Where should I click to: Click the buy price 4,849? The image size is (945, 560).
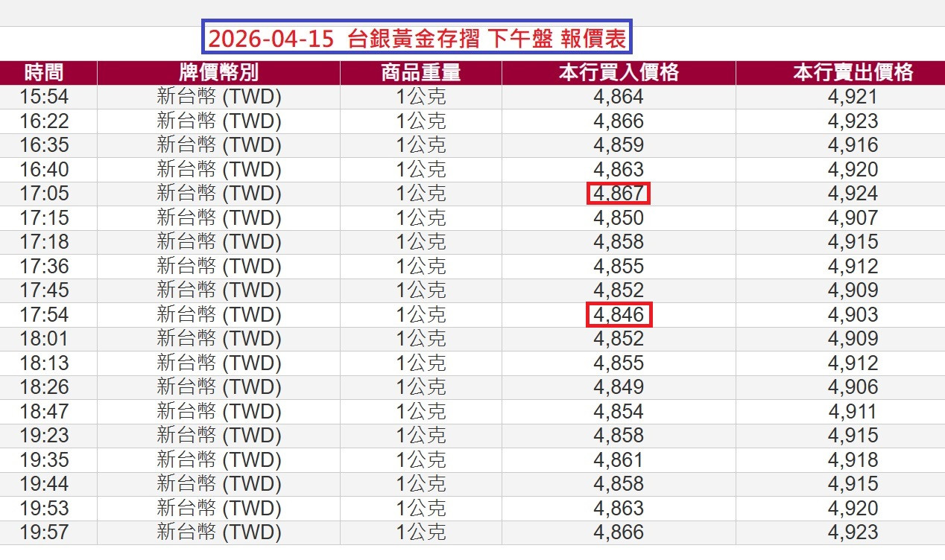619,387
